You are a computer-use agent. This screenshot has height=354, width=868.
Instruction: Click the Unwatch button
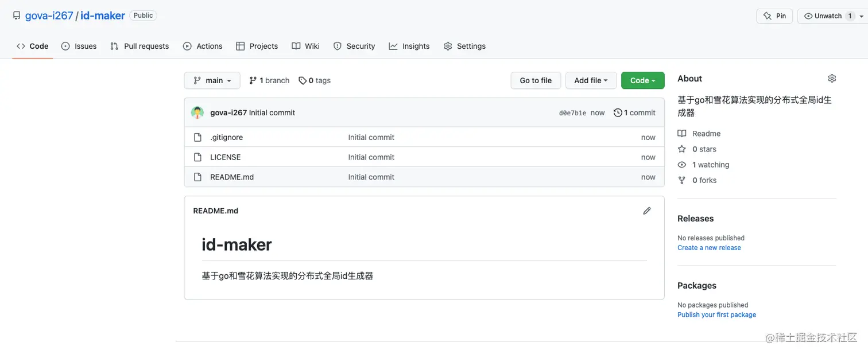click(x=827, y=16)
